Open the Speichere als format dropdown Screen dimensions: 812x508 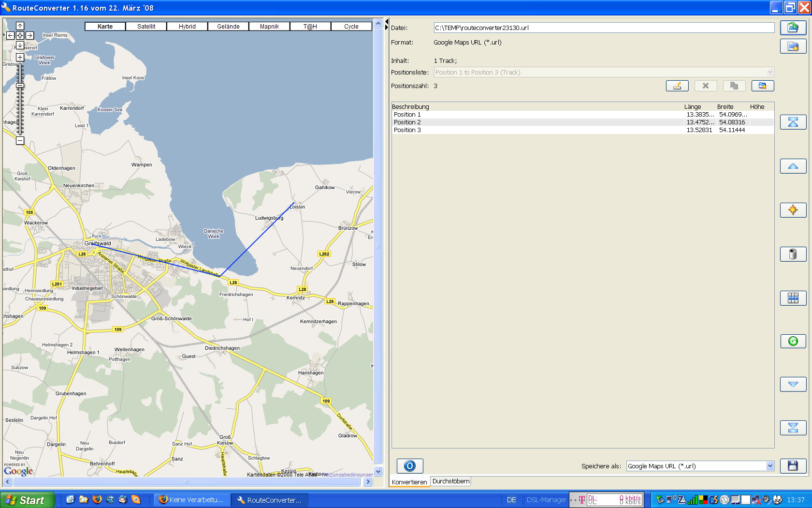click(770, 466)
